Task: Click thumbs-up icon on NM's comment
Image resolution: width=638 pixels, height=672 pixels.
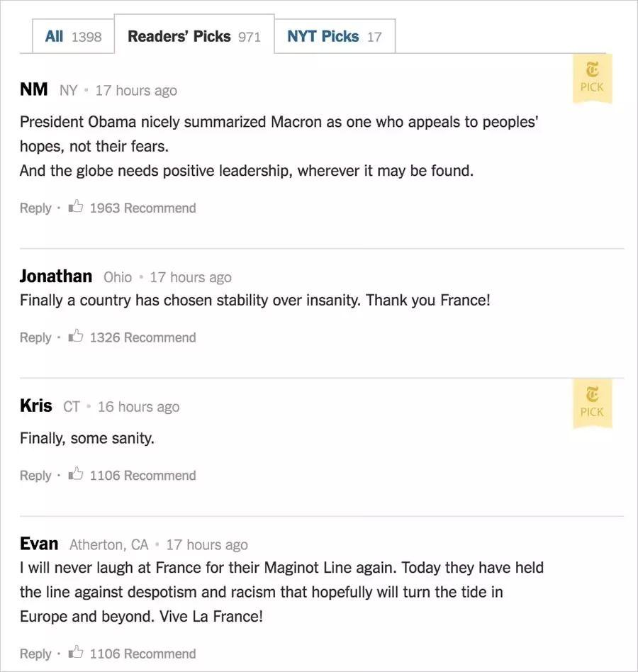Action: [x=76, y=207]
